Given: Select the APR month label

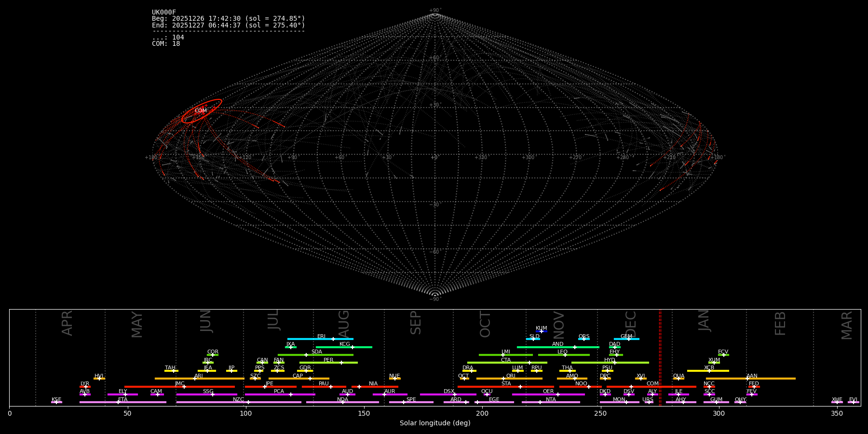Looking at the screenshot, I should click(x=67, y=323).
